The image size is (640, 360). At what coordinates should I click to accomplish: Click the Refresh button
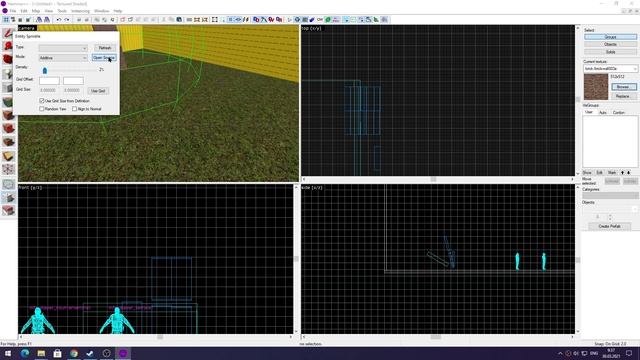105,48
